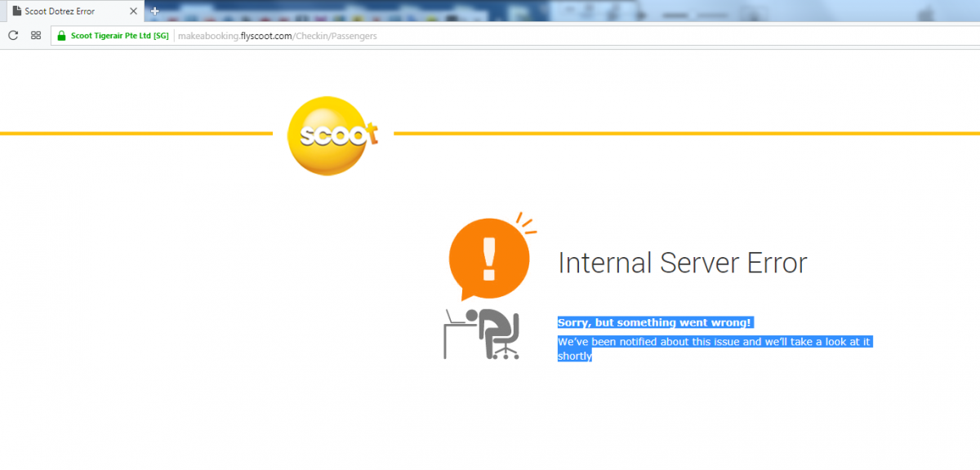The image size is (980, 470).
Task: Click the page favicon on the tab
Action: click(16, 11)
